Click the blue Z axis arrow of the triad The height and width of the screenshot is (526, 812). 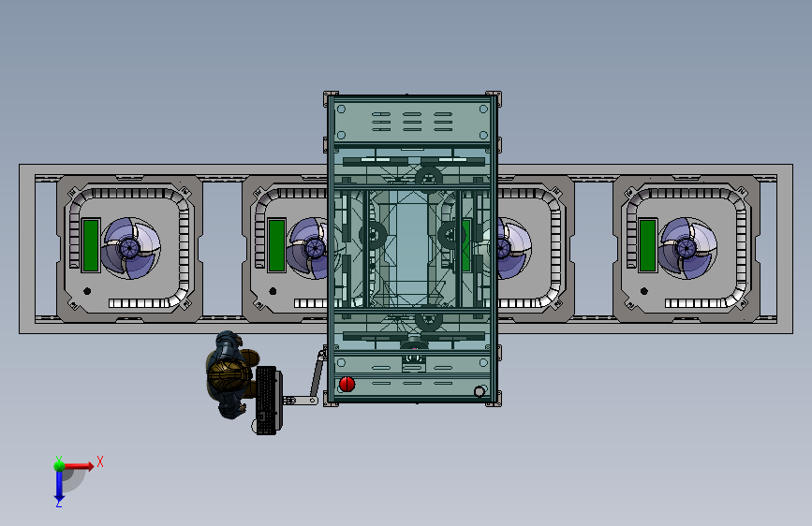coord(59,488)
